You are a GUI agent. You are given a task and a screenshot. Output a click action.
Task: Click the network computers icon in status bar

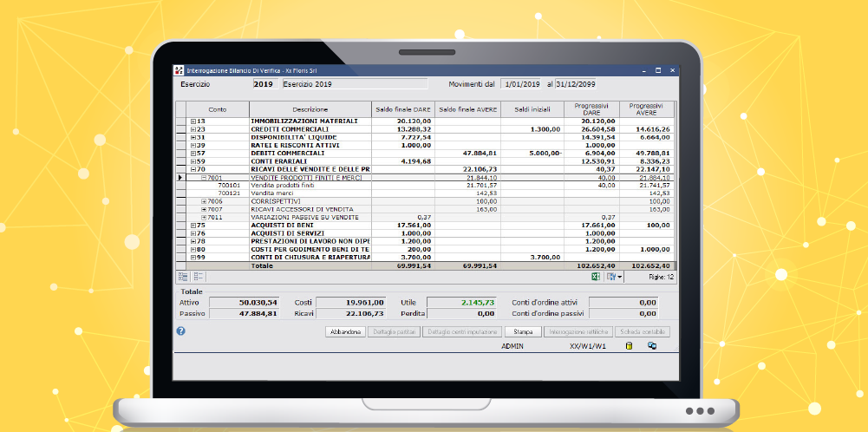point(651,345)
